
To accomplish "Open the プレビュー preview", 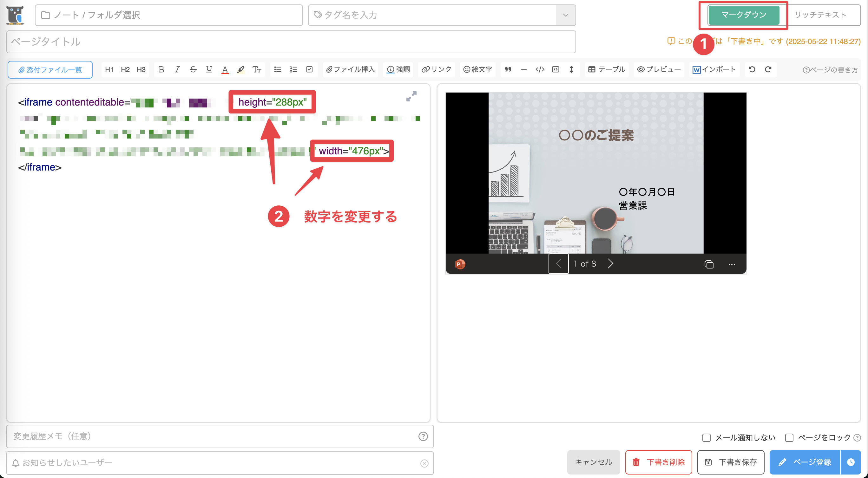I will pyautogui.click(x=658, y=70).
